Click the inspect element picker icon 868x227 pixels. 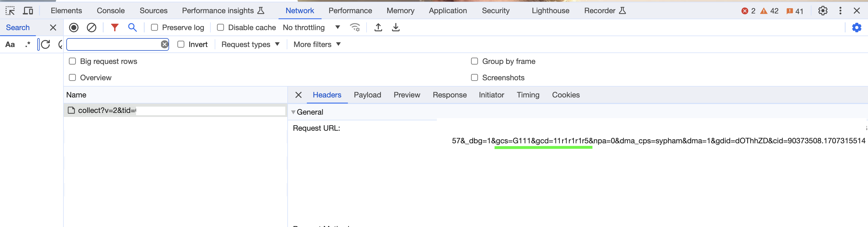(x=10, y=11)
